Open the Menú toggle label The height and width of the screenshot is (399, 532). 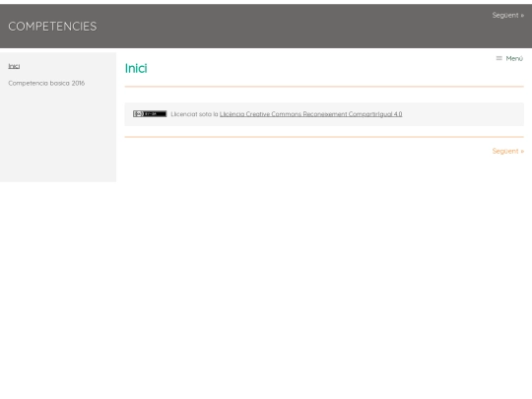click(514, 59)
